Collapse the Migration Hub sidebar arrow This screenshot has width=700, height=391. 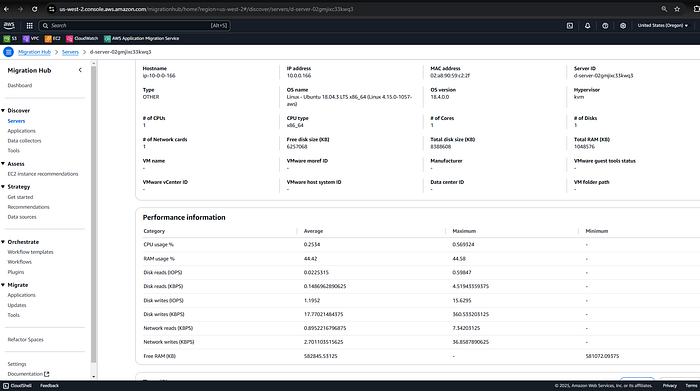click(80, 70)
